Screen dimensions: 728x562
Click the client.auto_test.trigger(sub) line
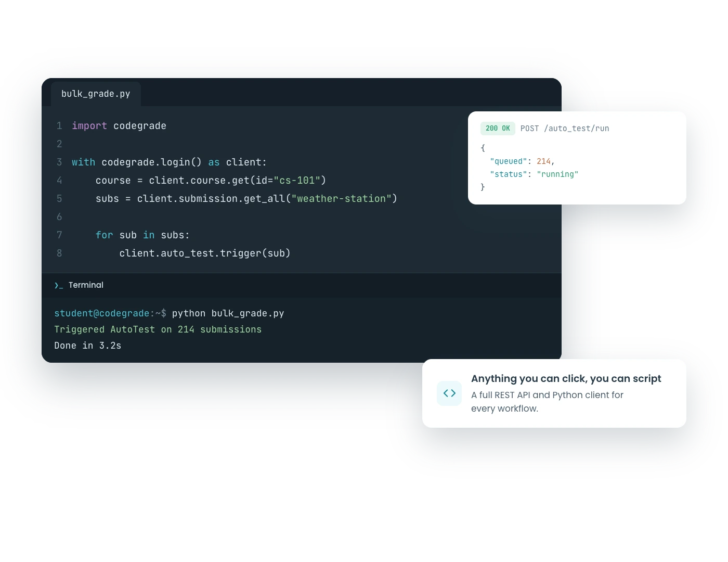click(x=205, y=253)
